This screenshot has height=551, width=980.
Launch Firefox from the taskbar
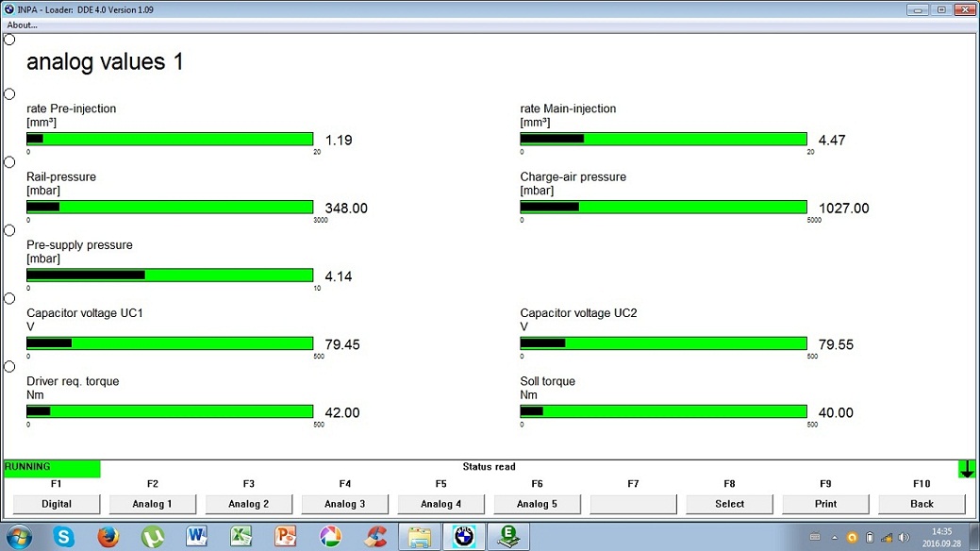[108, 537]
